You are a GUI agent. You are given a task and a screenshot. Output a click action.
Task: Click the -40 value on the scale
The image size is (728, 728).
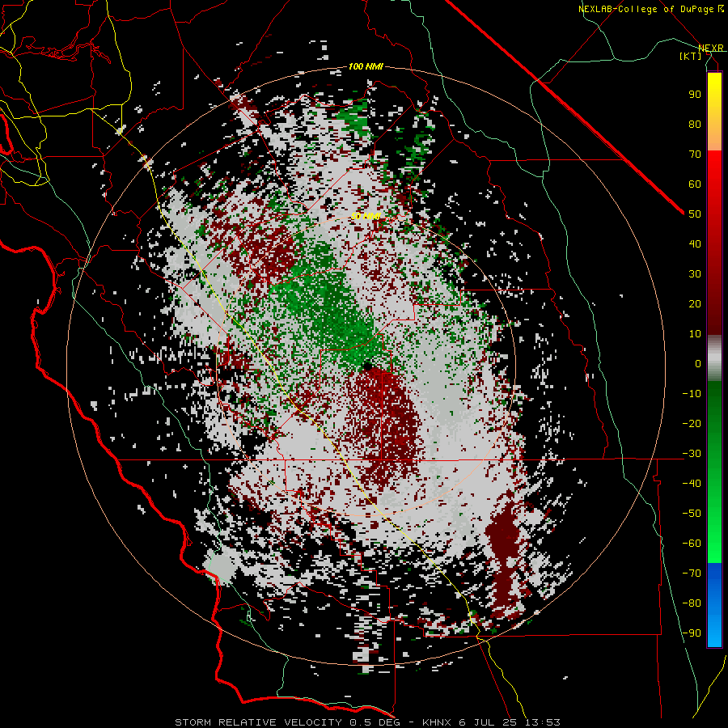coord(692,484)
